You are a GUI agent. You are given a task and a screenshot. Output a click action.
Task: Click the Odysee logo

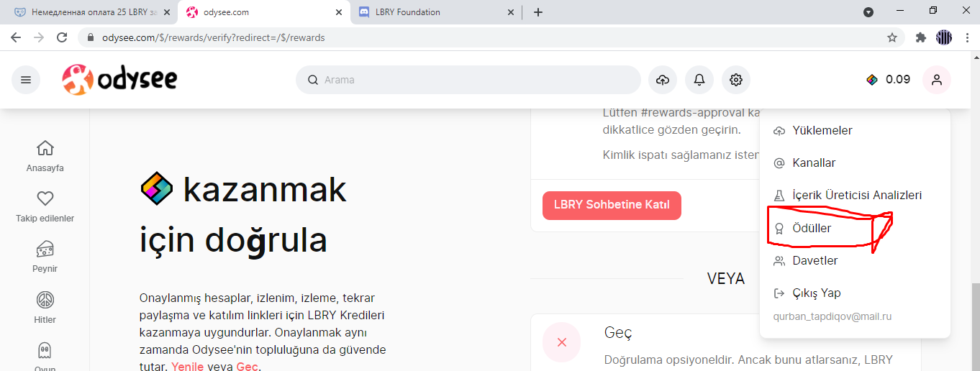click(119, 80)
